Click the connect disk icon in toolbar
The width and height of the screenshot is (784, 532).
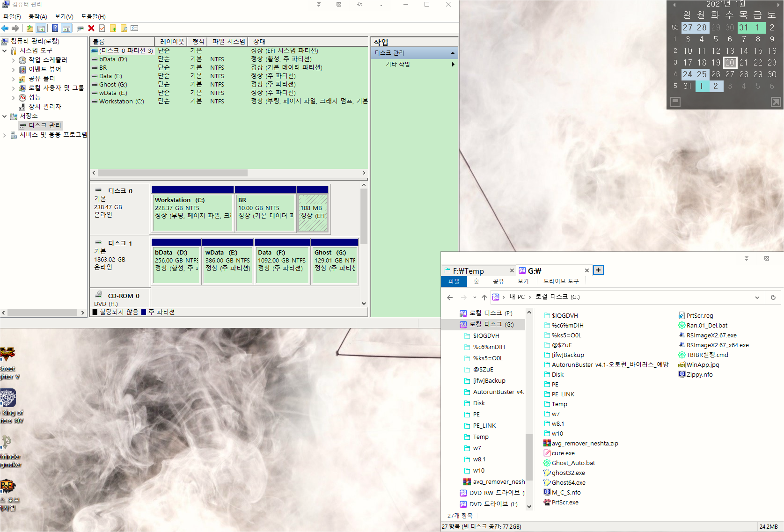81,28
